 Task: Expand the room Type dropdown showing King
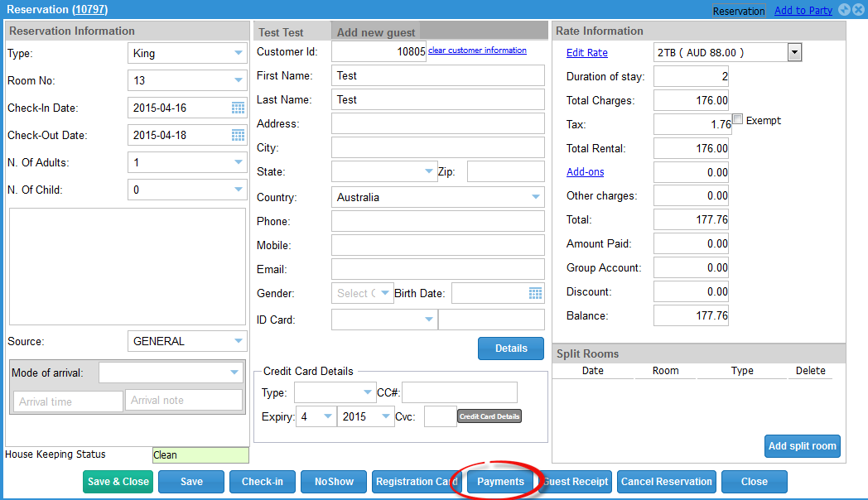tap(239, 54)
